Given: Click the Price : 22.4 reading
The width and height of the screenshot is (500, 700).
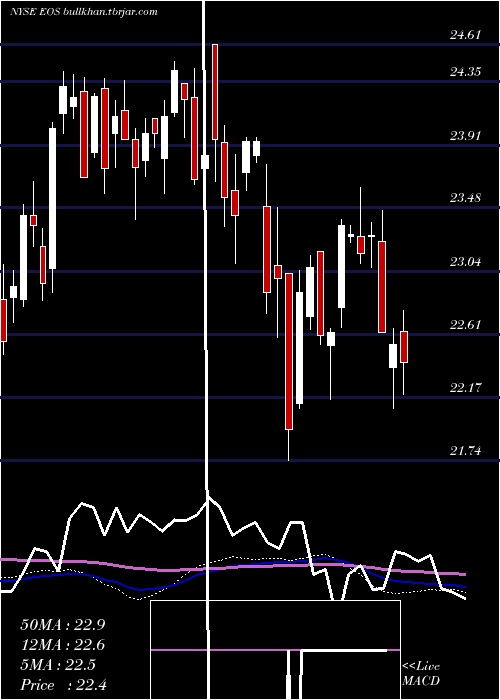Looking at the screenshot, I should click(63, 685).
